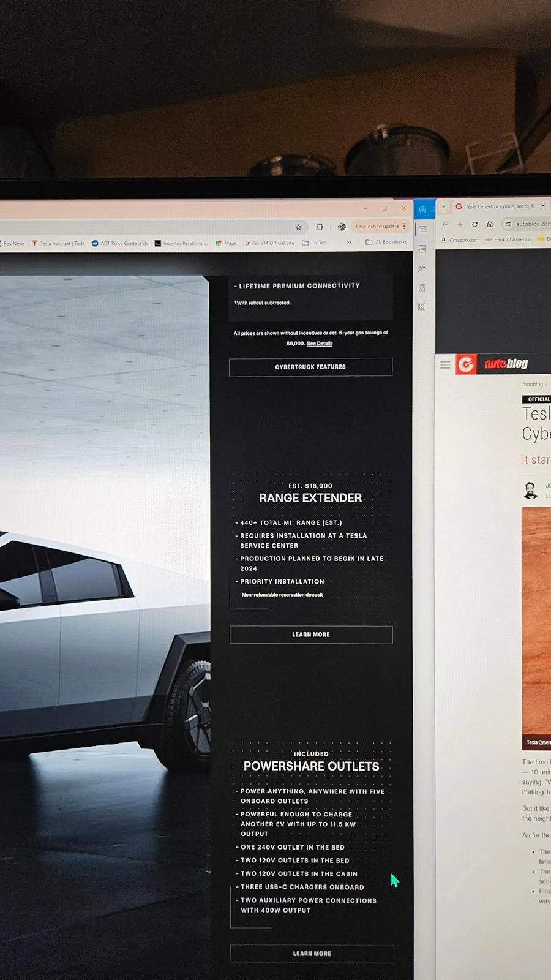
Task: Open the Fox News bookmark
Action: pyautogui.click(x=12, y=244)
